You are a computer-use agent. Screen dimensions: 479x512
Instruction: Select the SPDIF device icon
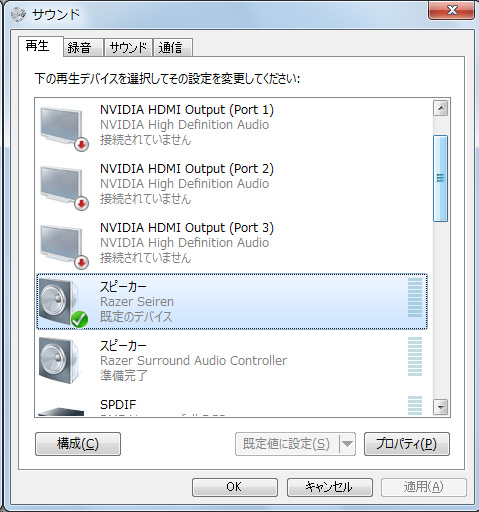61,412
